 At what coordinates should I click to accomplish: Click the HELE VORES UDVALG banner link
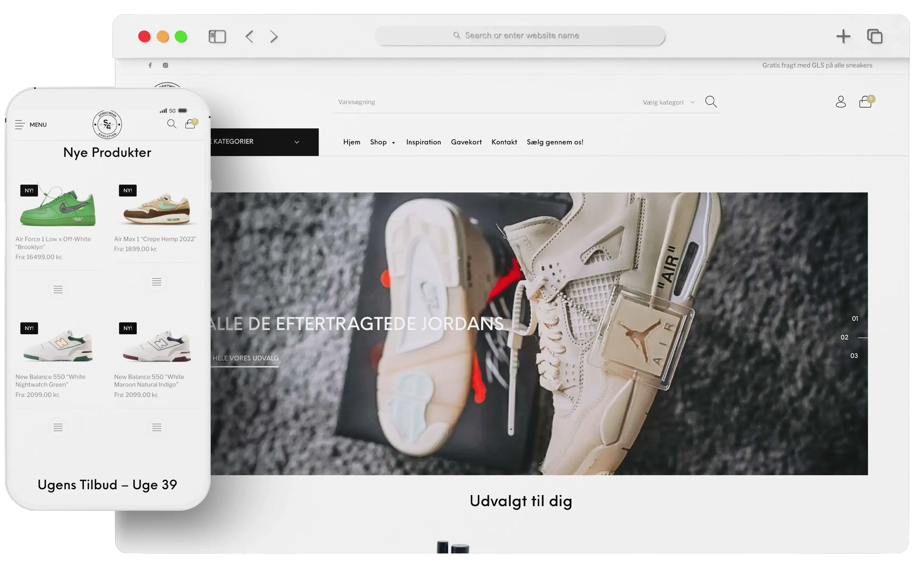tap(246, 359)
